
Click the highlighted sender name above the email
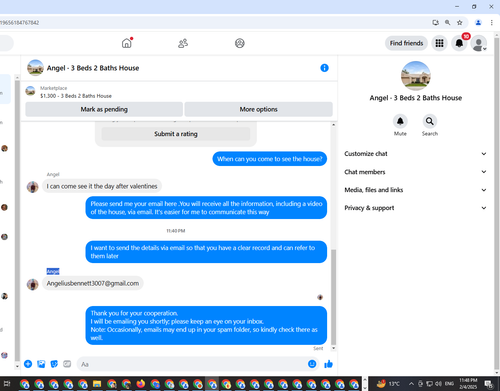53,271
